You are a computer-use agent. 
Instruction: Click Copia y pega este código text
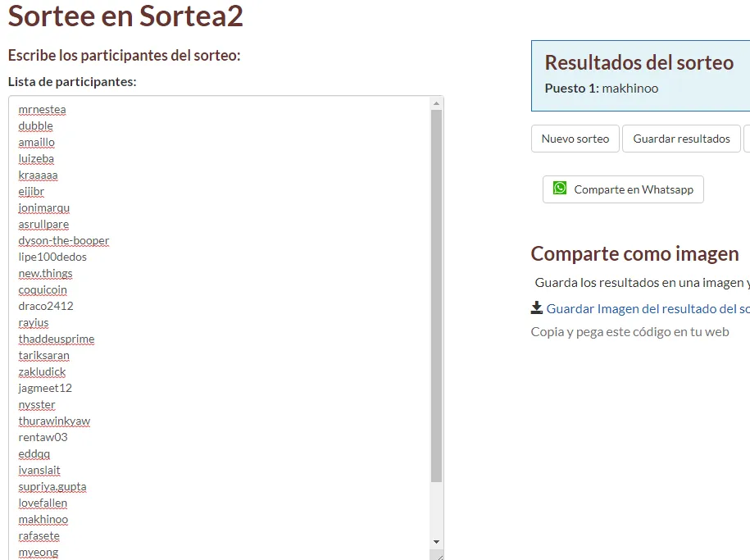[630, 332]
